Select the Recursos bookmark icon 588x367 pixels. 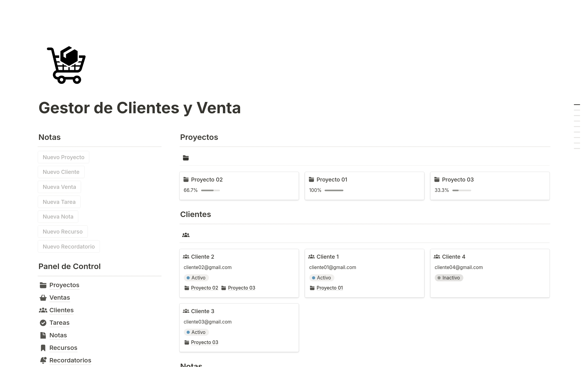(x=43, y=348)
